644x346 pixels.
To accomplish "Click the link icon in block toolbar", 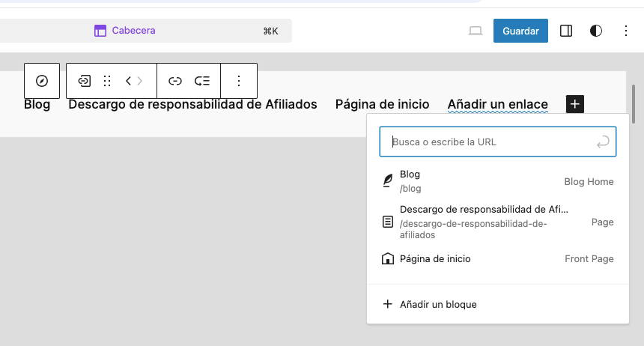I will (175, 81).
